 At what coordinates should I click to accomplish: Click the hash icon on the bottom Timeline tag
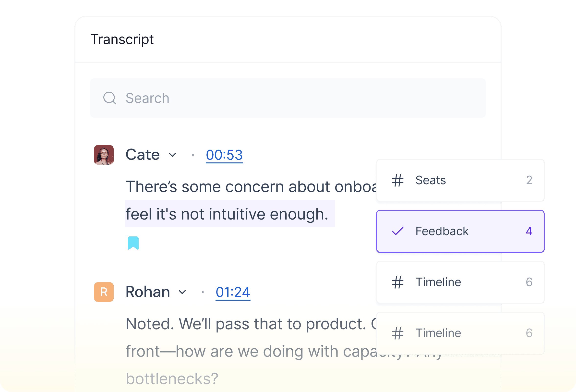click(x=397, y=333)
